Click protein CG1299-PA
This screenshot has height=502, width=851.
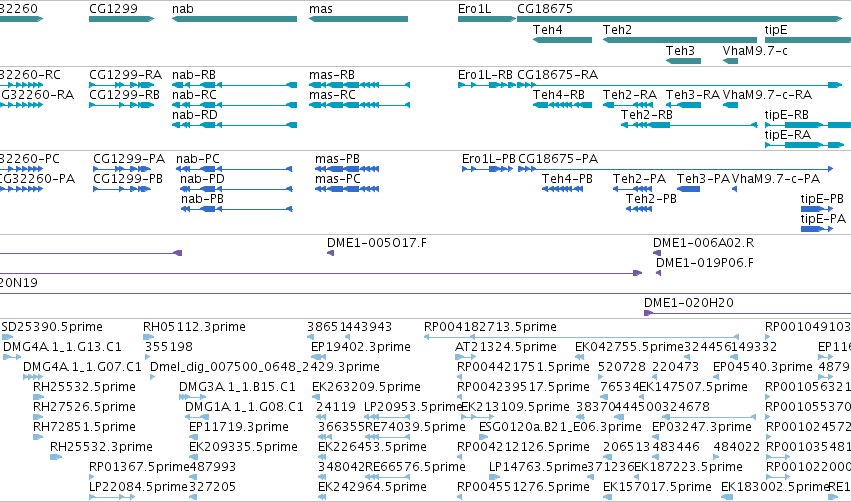tap(122, 169)
